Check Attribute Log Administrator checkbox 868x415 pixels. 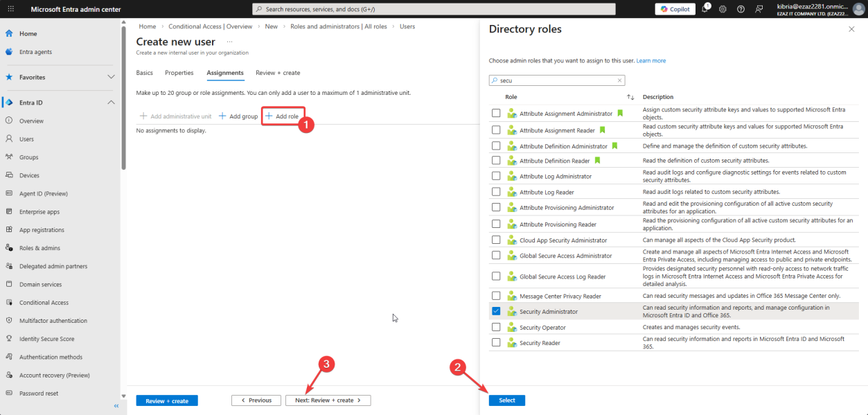click(x=496, y=176)
